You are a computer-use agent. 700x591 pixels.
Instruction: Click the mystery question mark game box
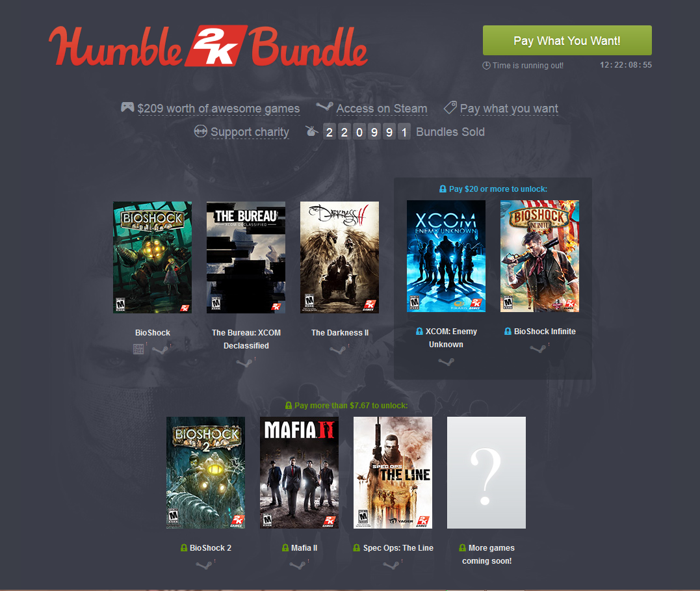click(x=487, y=473)
